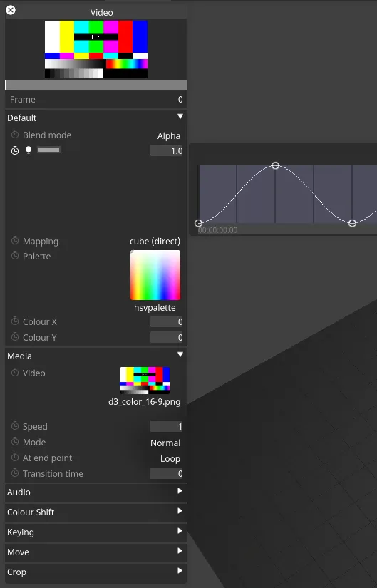Open the Mode Normal dropdown
Viewport: 377px width, 588px height.
(165, 443)
